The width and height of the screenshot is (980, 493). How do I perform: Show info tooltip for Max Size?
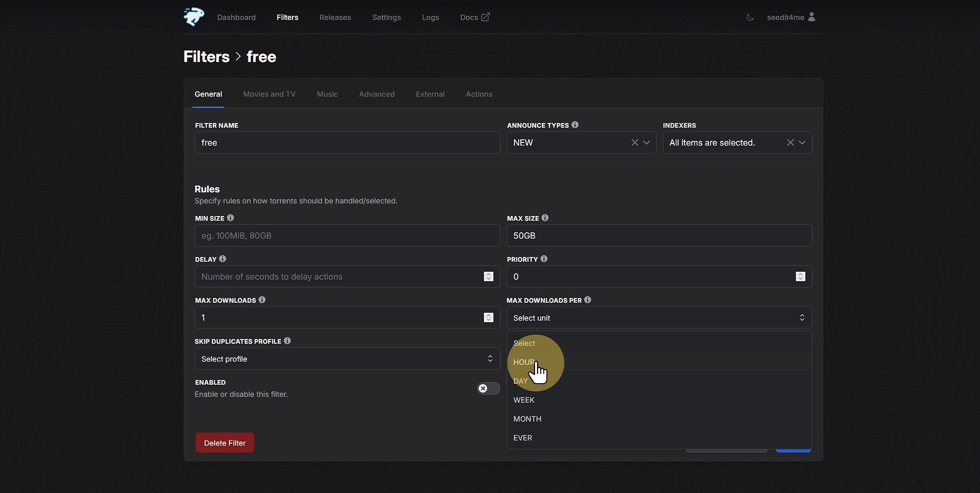545,218
